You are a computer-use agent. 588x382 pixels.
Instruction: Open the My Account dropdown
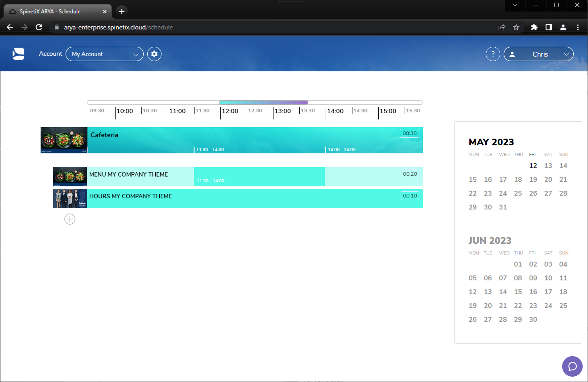tap(104, 53)
